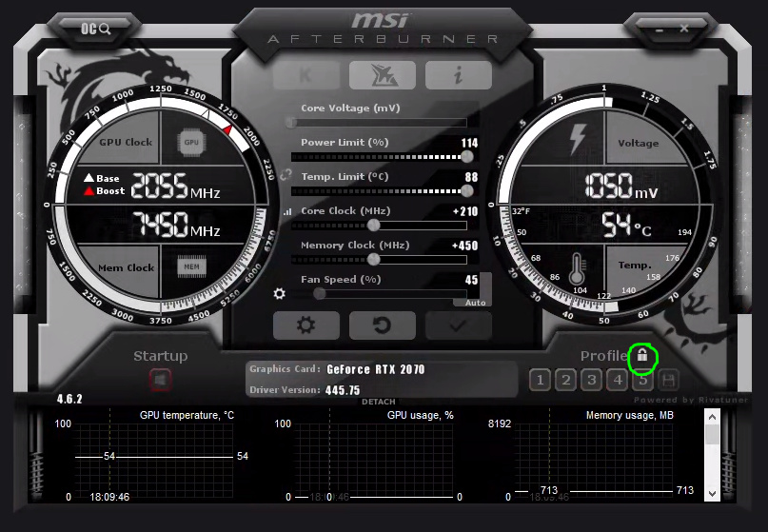Screen dimensions: 768x532
Task: Click the GPU temperature graph
Action: (154, 461)
